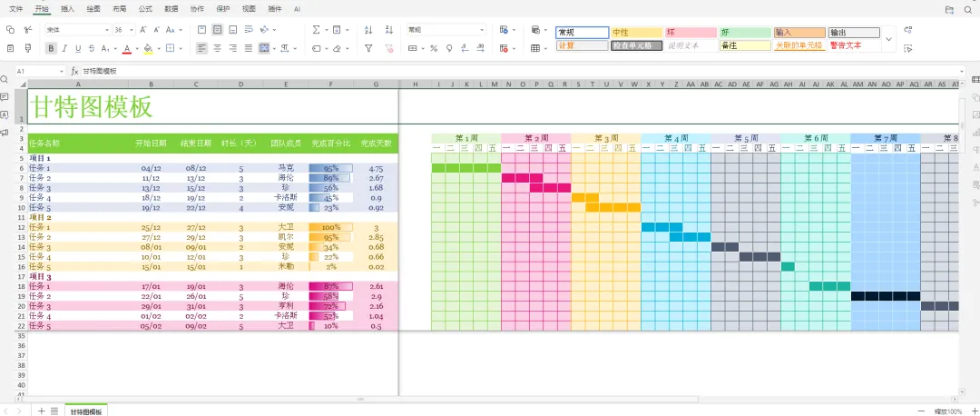Align text left
Viewport: 980px width, 416px height.
pos(201,48)
